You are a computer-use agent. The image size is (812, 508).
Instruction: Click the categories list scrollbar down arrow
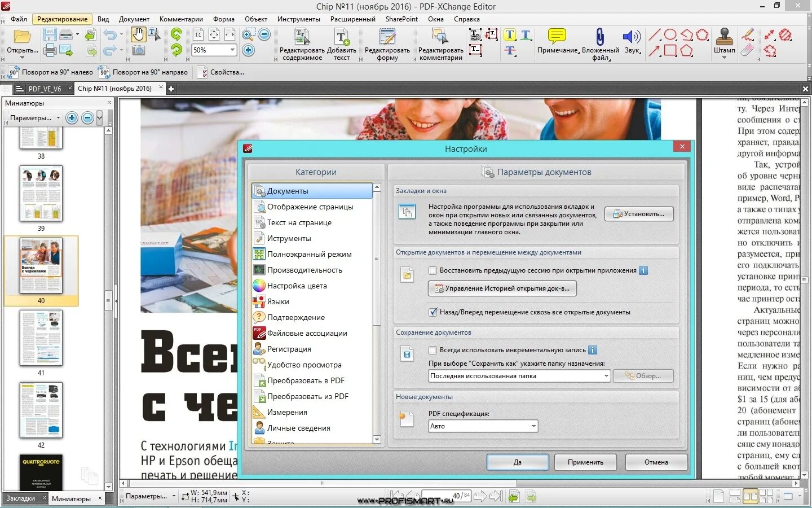(377, 439)
